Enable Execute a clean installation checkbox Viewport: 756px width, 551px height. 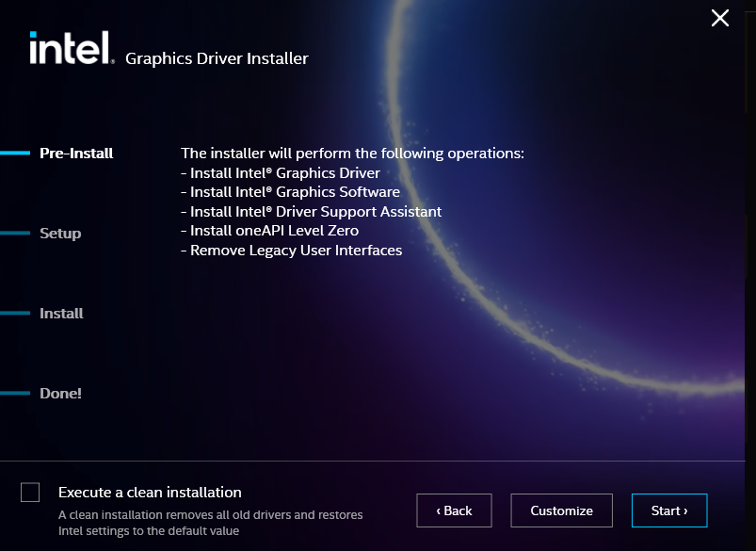coord(30,493)
